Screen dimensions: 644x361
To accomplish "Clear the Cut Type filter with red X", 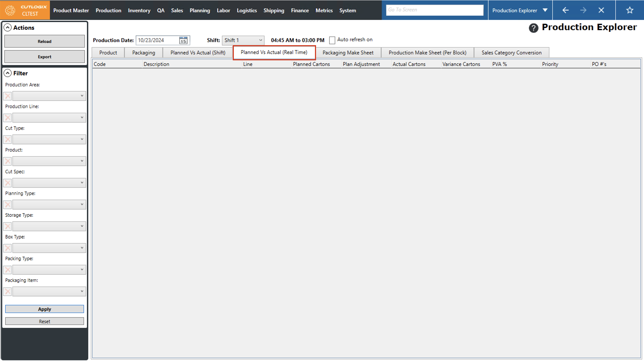I will click(x=7, y=139).
